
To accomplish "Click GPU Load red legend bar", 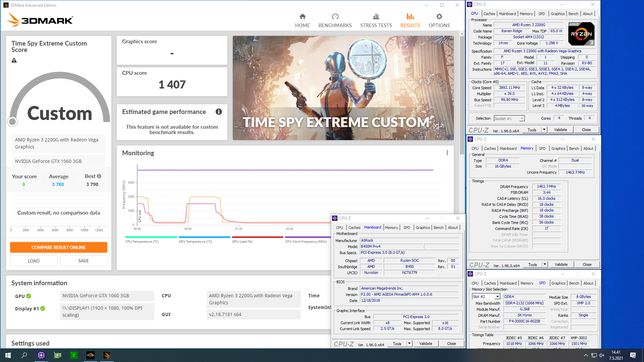I will point(258,237).
